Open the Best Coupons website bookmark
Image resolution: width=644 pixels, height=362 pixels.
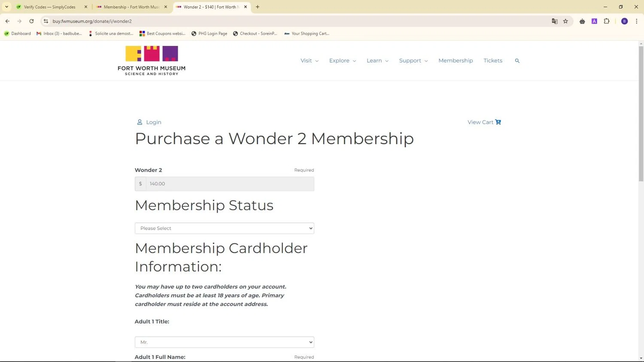162,33
